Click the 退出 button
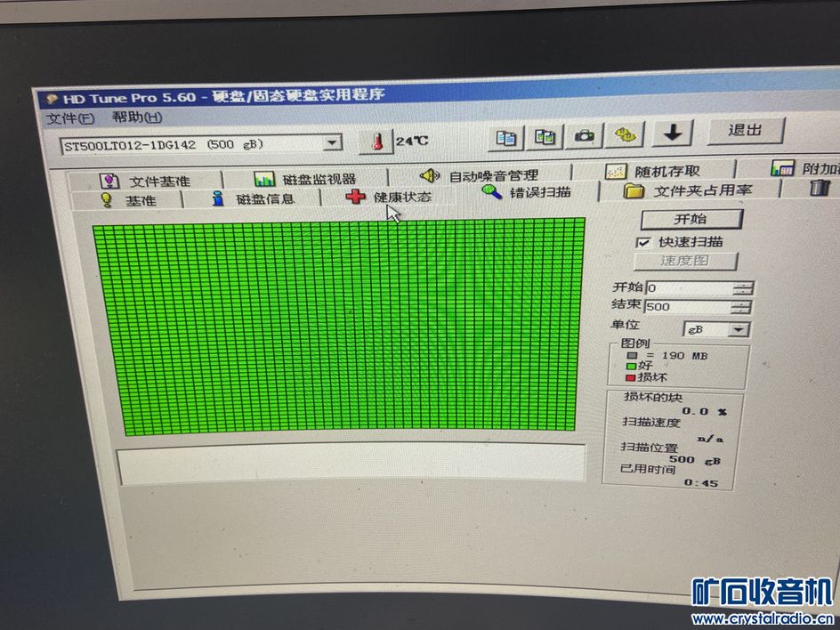The height and width of the screenshot is (630, 840). (745, 130)
